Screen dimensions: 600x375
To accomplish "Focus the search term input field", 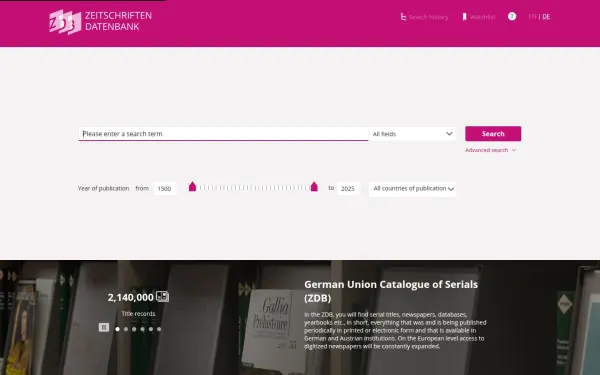I will click(x=223, y=134).
